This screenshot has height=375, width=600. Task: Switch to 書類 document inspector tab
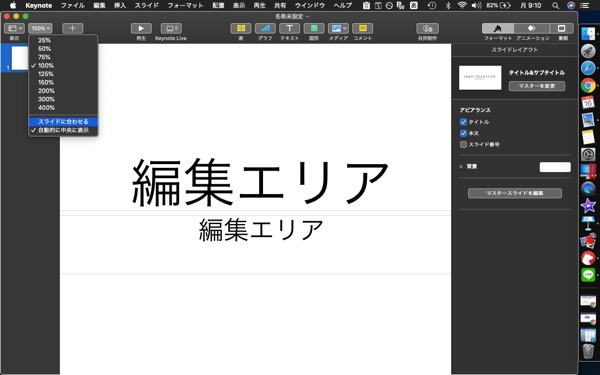(561, 28)
